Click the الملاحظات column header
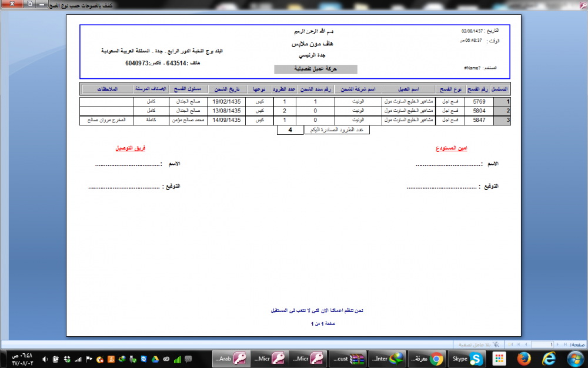Viewport: 588px width, 368px height. coord(108,89)
